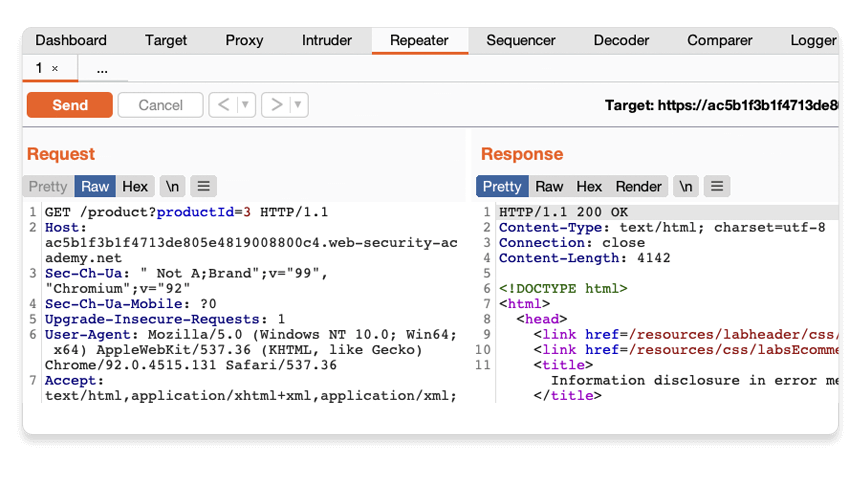Viewport: 860px width, 480px height.
Task: Click the previous request back arrow
Action: tap(223, 105)
